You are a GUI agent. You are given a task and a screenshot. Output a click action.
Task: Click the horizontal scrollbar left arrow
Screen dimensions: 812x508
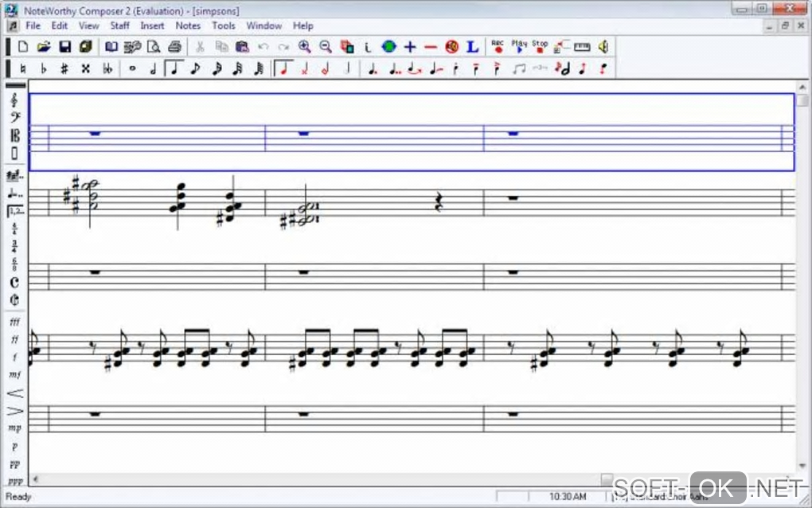tap(35, 479)
